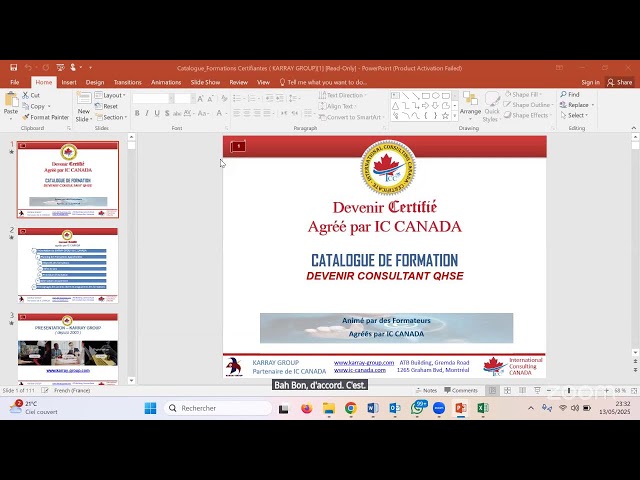
Task: Align text left
Action: coord(237,113)
